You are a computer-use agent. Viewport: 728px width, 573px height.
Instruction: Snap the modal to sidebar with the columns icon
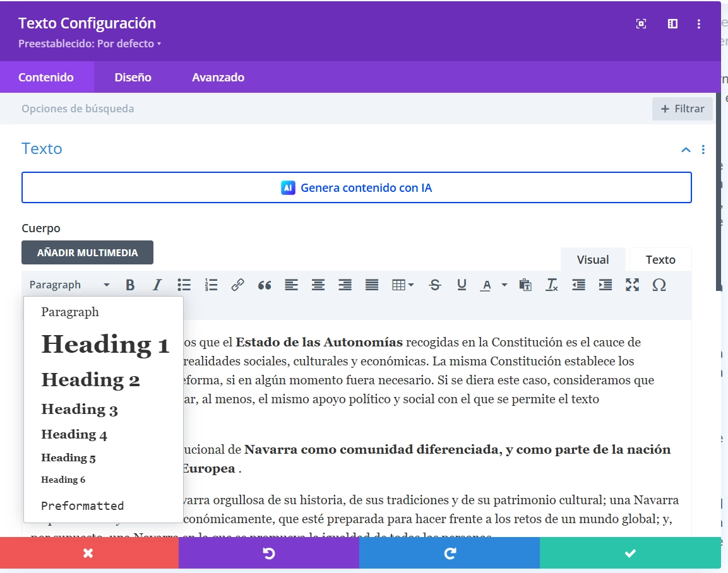click(672, 23)
